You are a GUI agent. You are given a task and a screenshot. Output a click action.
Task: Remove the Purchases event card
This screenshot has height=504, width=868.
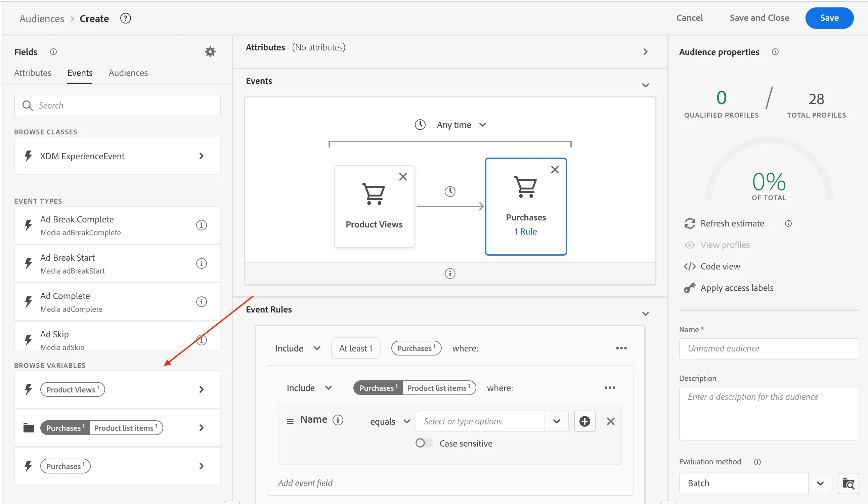tap(555, 169)
